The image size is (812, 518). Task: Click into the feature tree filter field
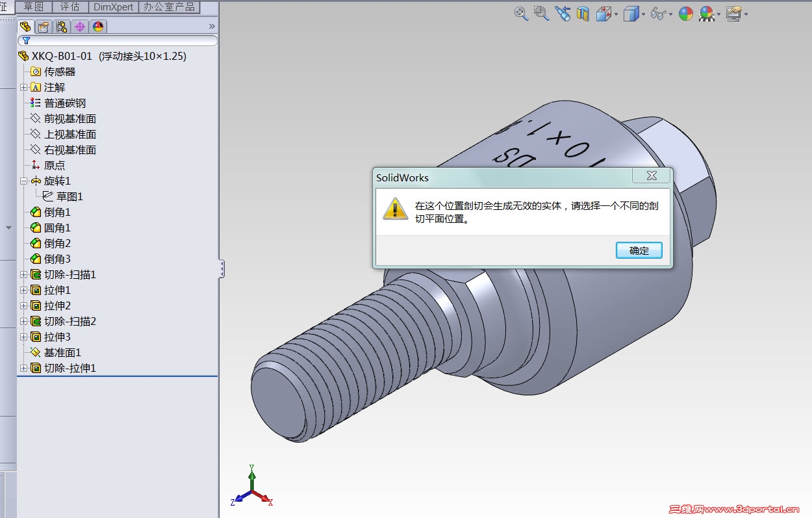point(118,40)
